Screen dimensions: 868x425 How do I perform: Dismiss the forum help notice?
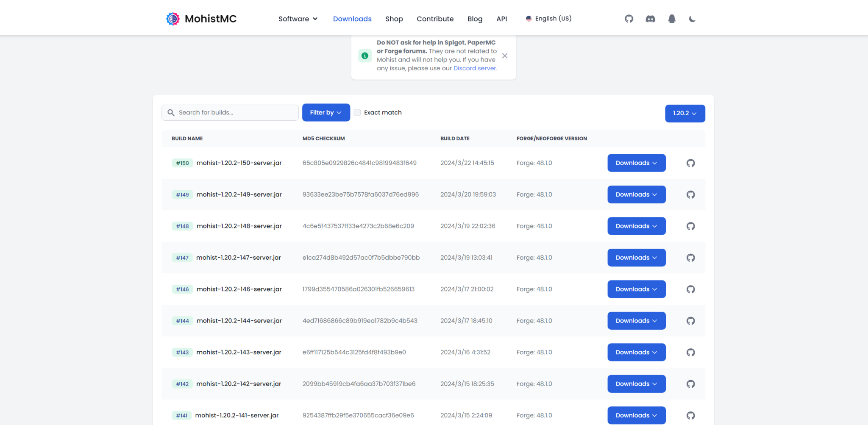(504, 56)
